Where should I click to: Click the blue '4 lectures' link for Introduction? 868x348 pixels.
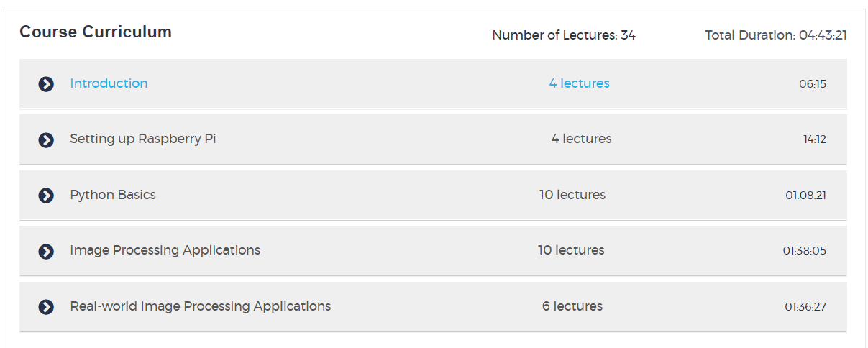click(579, 83)
